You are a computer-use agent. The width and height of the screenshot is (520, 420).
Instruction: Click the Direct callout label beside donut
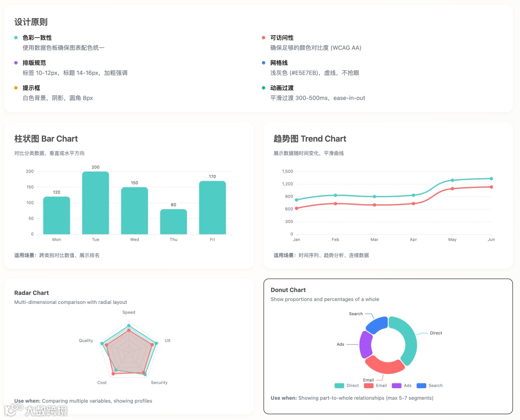click(436, 333)
